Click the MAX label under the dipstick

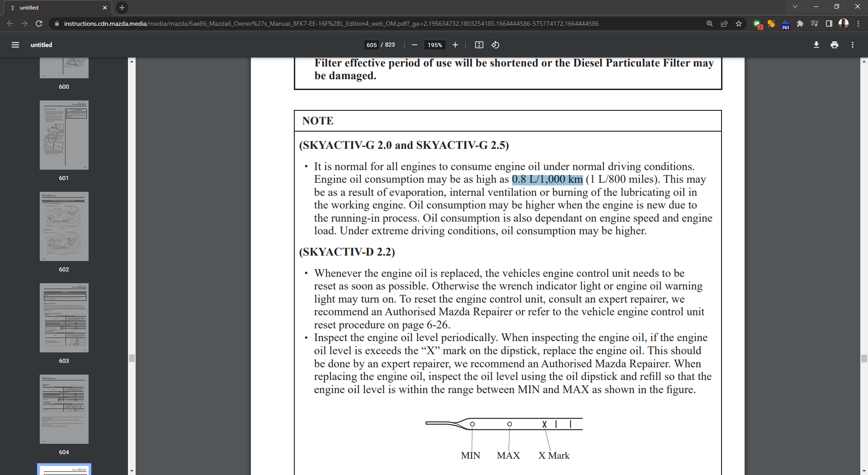pos(509,456)
